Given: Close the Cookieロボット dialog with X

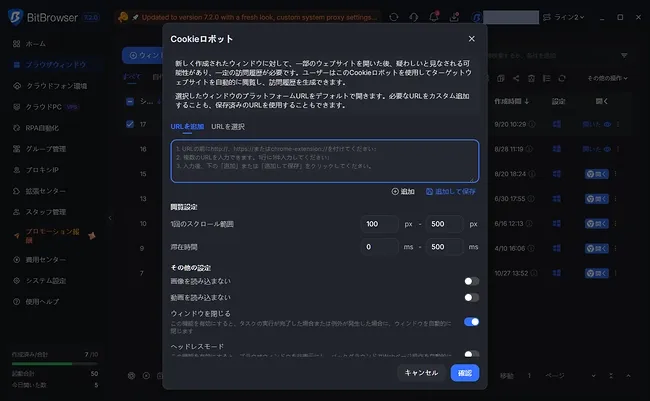Looking at the screenshot, I should [471, 39].
